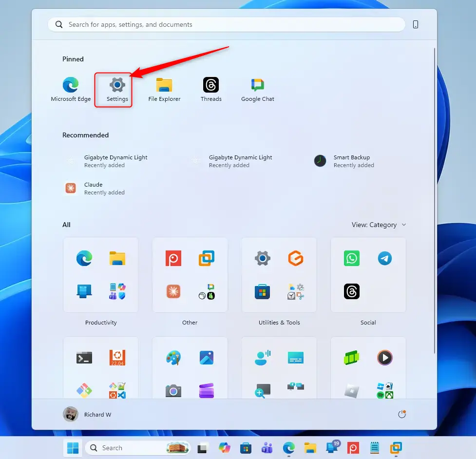The height and width of the screenshot is (459, 476).
Task: Open the Voice access app icon
Action: 263,358
